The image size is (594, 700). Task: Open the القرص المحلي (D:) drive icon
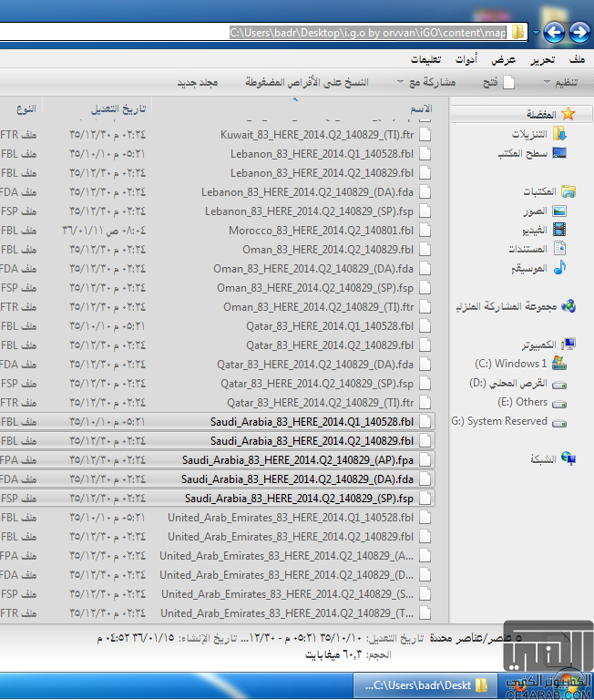[x=559, y=384]
